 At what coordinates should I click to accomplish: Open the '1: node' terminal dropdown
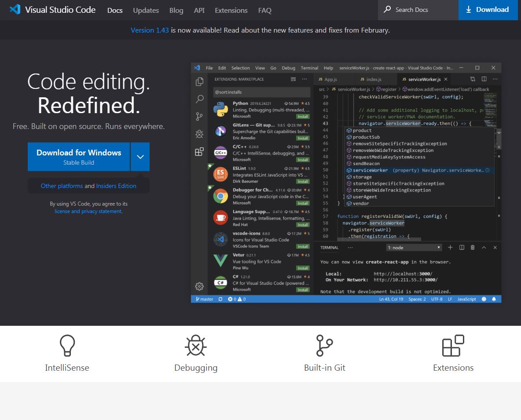(x=414, y=247)
